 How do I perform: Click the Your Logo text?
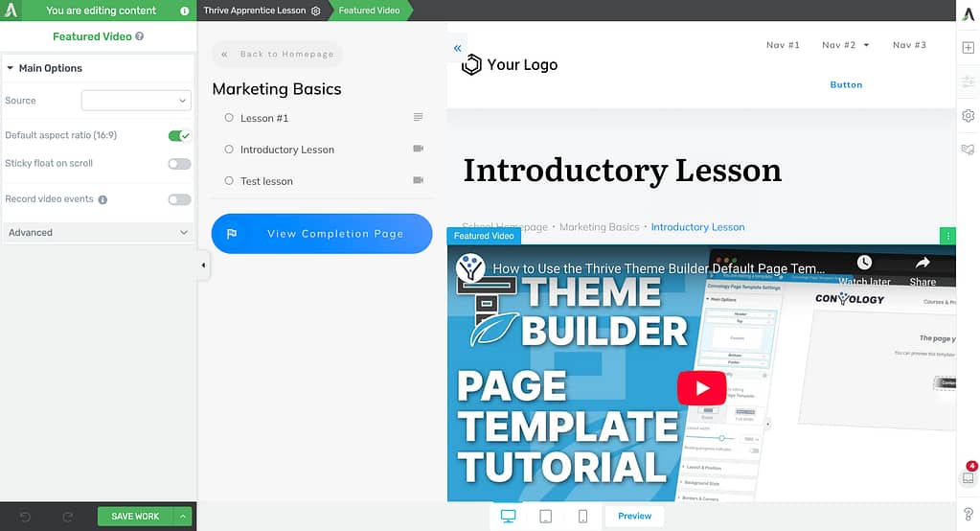point(522,64)
